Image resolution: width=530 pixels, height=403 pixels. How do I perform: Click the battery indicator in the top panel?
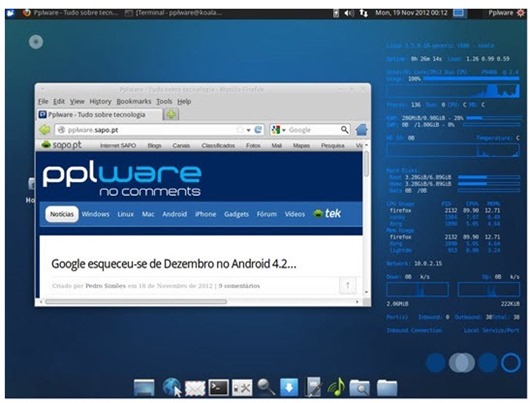coord(336,13)
